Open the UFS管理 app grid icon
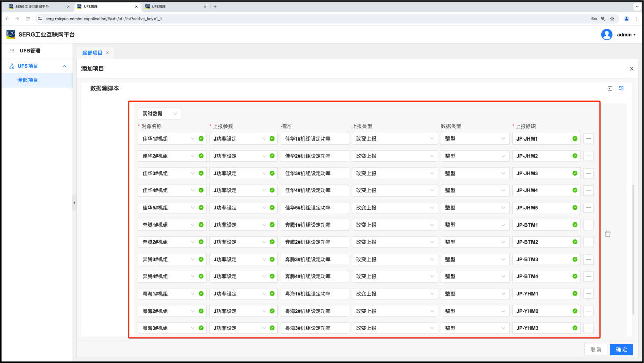Screen dimensions: 644x363 pyautogui.click(x=12, y=51)
